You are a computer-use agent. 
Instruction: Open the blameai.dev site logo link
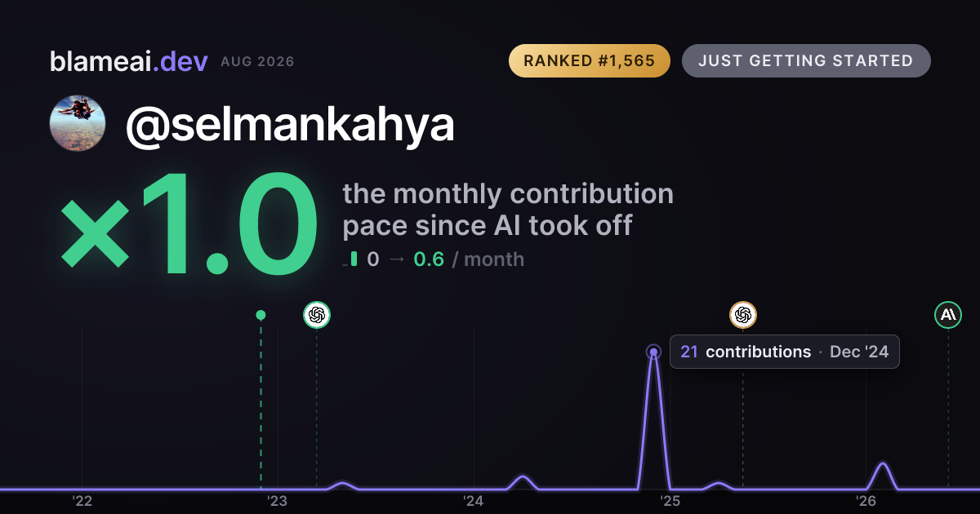(128, 61)
